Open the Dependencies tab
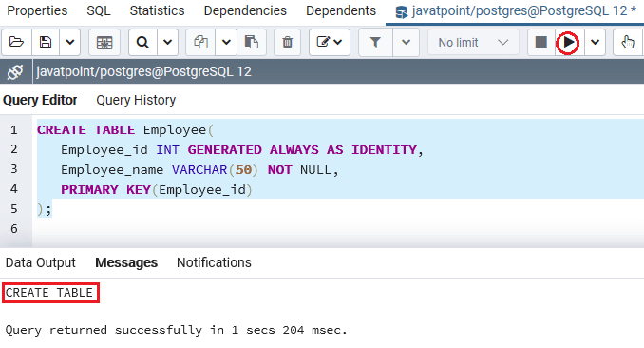 [245, 10]
